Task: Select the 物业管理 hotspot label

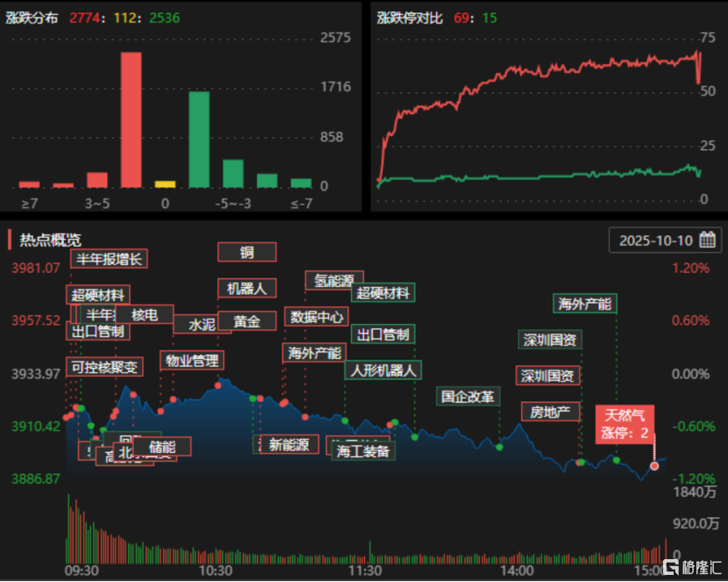Action: click(x=192, y=360)
